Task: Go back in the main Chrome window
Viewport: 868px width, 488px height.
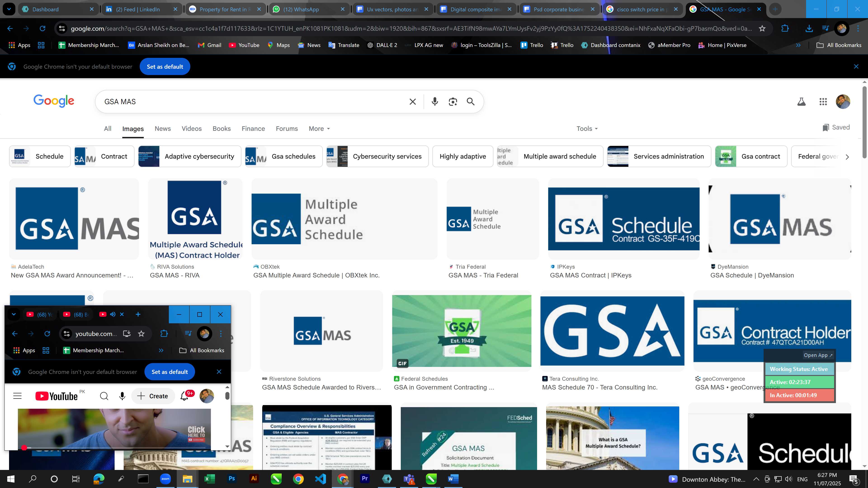Action: (x=10, y=29)
